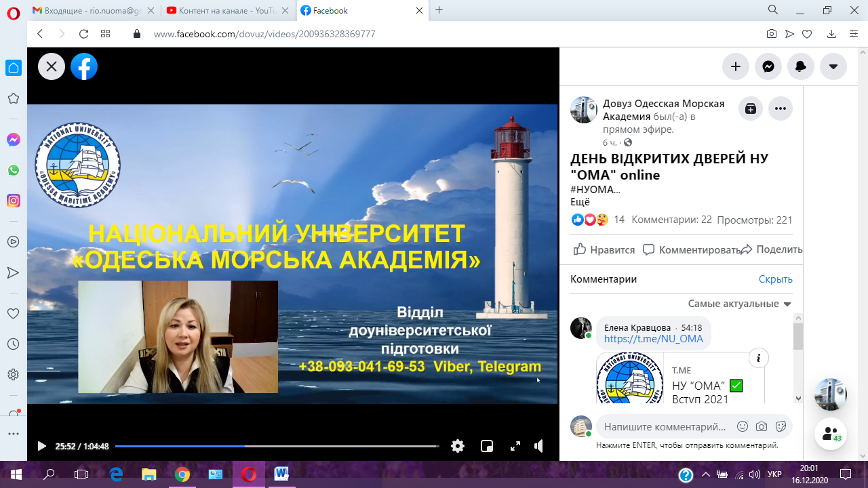
Task: Open Facebook account dropdown arrow
Action: pyautogui.click(x=833, y=66)
